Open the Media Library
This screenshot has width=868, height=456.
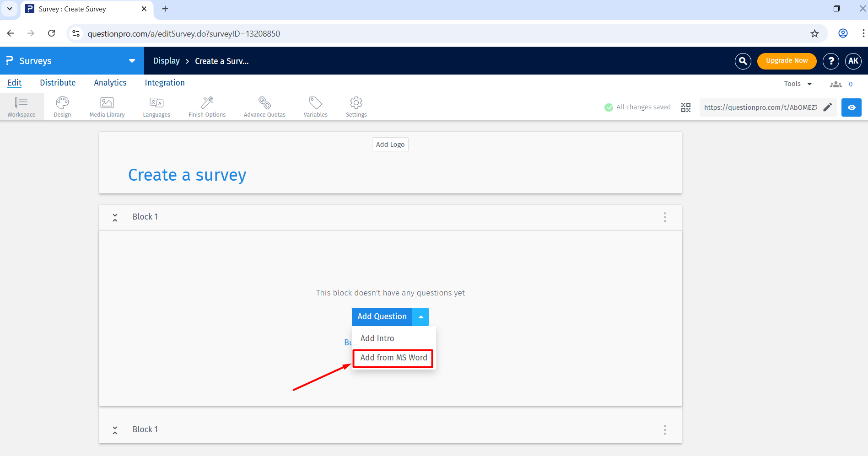click(107, 107)
